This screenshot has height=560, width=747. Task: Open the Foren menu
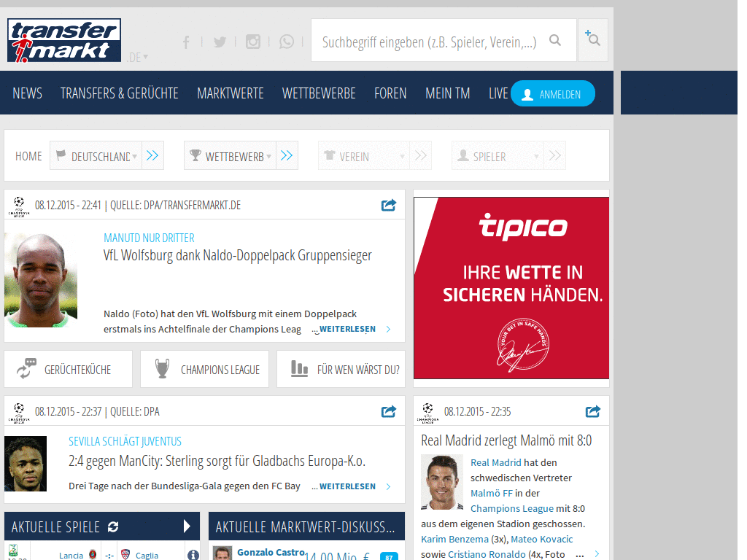[391, 93]
